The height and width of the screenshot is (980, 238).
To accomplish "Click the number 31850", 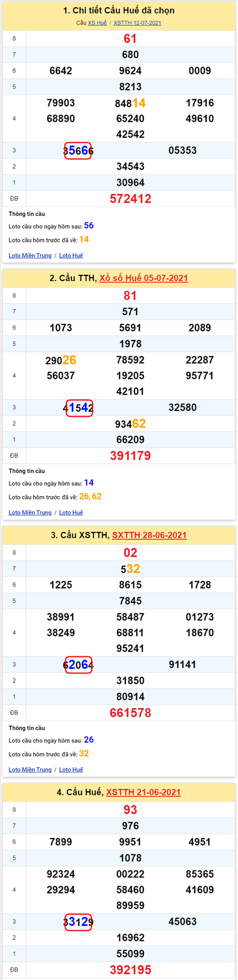I will tap(130, 680).
